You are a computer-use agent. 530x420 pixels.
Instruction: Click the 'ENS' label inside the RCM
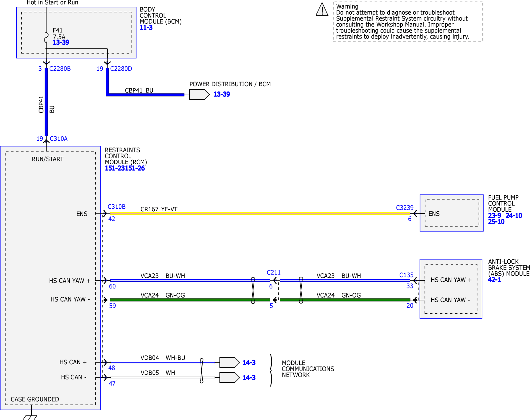coord(82,214)
